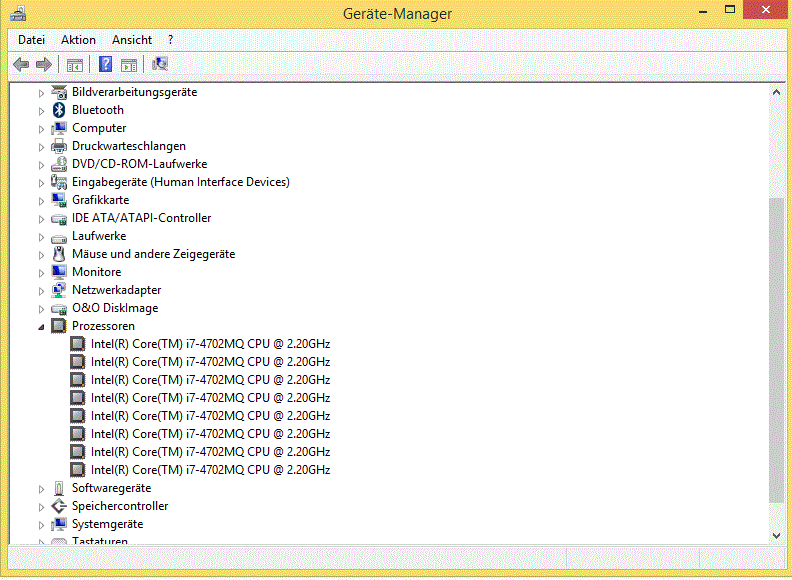Select the O&O DiskImage label
Viewport: 792px width, 580px height.
point(115,308)
